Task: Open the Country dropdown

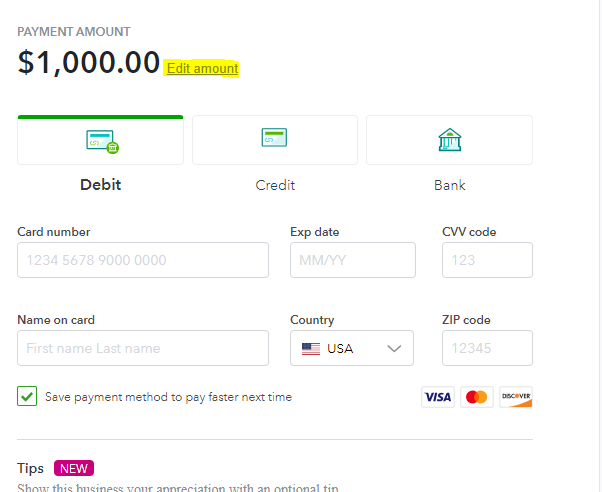Action: tap(351, 348)
